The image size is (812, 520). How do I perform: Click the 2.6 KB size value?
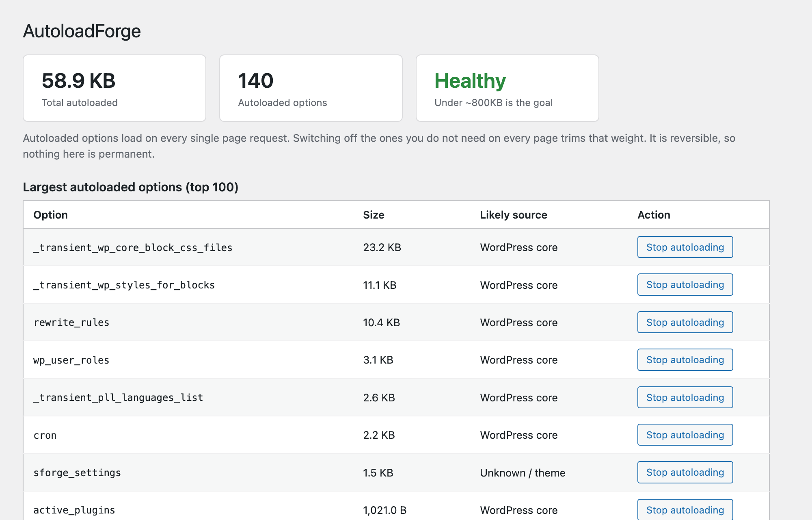(379, 397)
